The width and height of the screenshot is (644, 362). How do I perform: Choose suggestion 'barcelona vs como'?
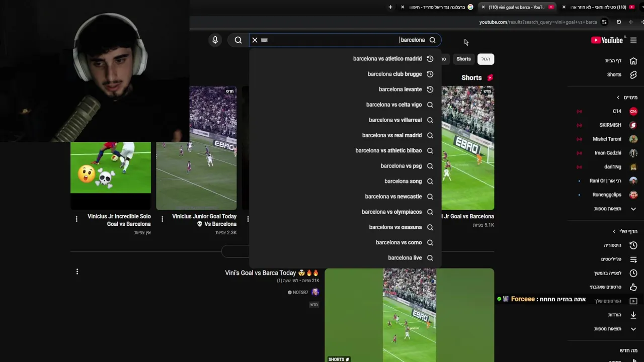[x=345, y=243]
